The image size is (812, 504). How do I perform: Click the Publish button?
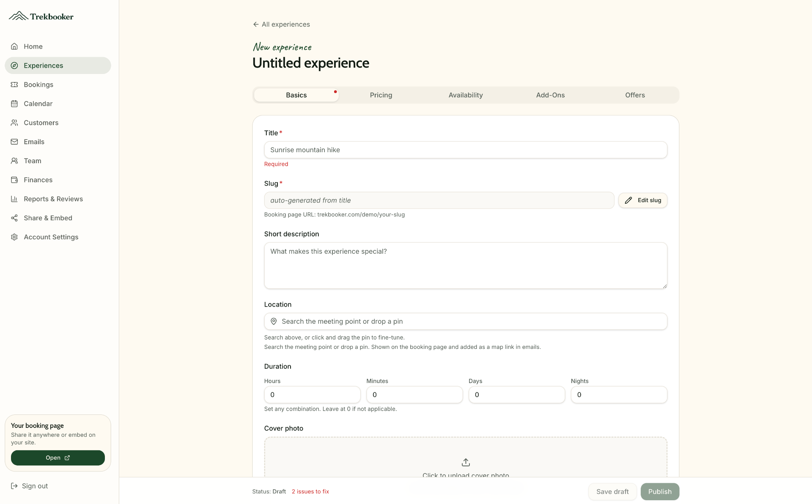(660, 492)
